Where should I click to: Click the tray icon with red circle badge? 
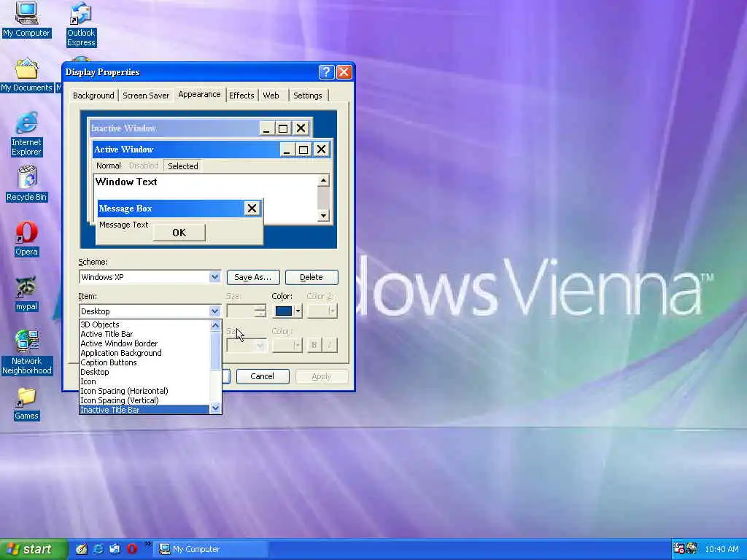click(679, 548)
